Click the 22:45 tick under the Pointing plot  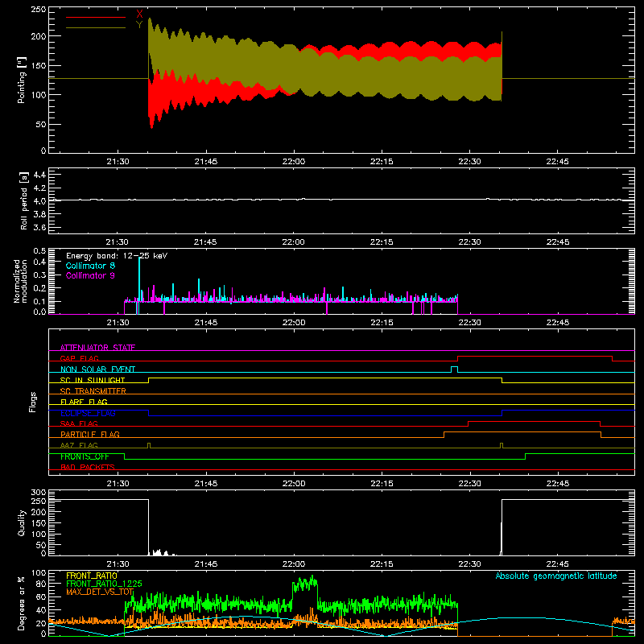click(557, 162)
